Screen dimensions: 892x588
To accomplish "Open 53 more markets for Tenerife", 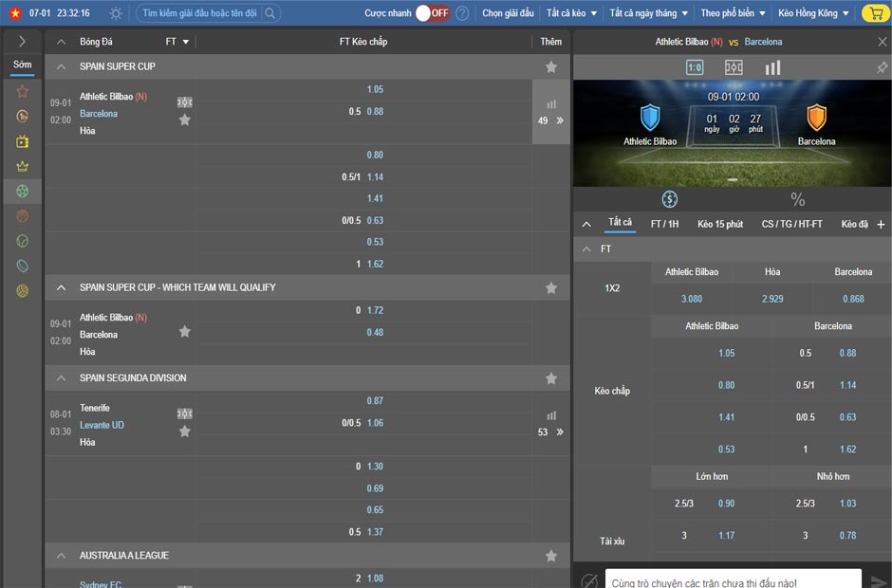I will point(550,432).
